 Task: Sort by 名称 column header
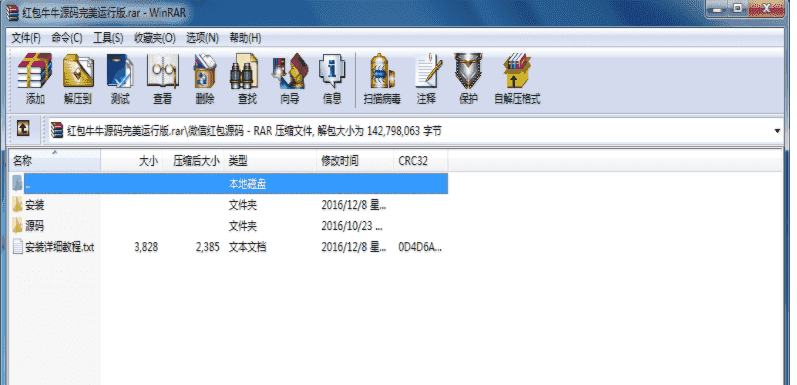coord(55,161)
